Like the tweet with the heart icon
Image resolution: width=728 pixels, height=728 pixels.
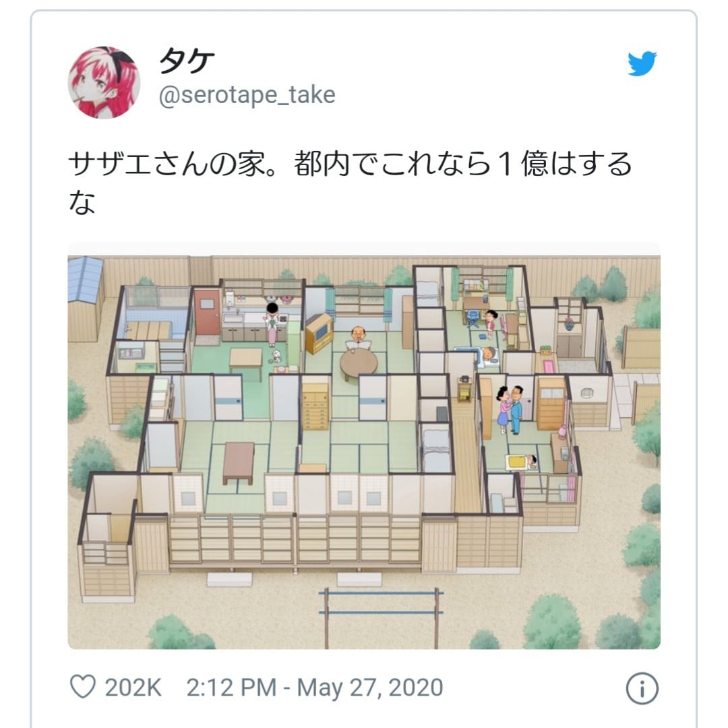[83, 687]
